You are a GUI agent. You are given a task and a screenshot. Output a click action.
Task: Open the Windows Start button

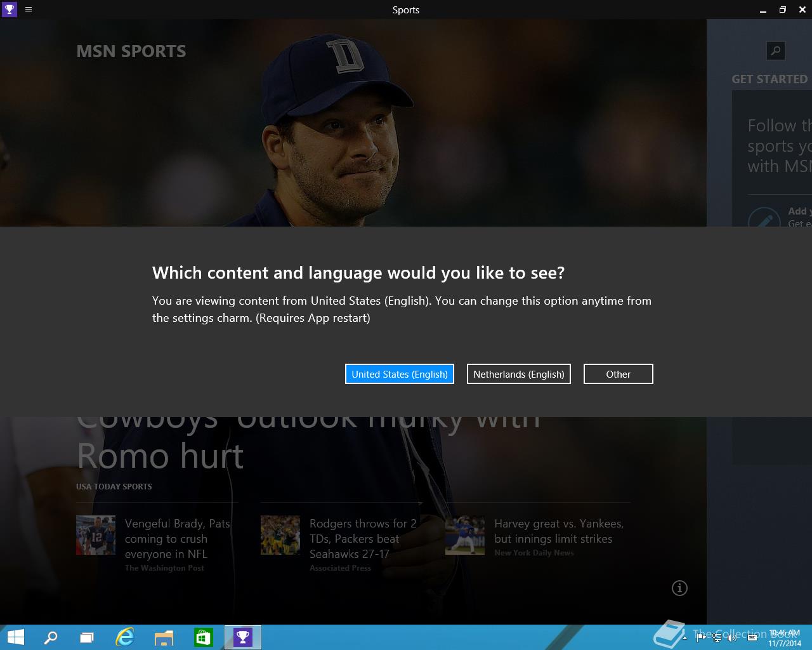coord(15,637)
